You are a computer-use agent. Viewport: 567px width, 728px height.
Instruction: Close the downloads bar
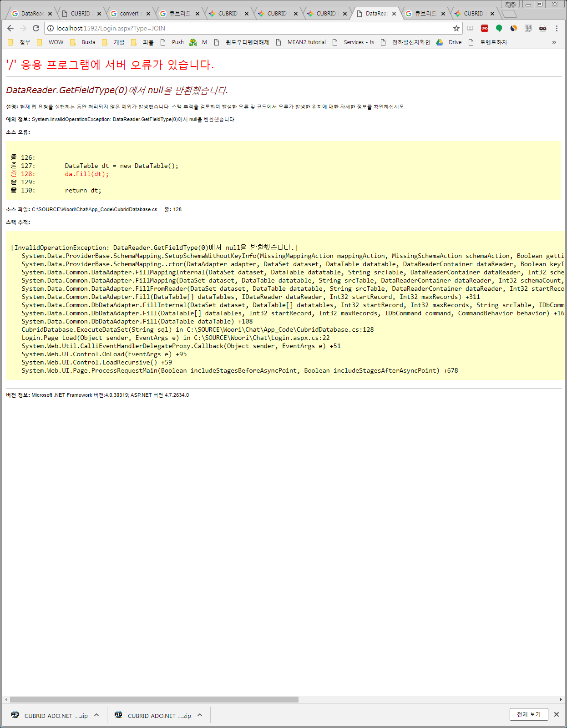tap(556, 714)
